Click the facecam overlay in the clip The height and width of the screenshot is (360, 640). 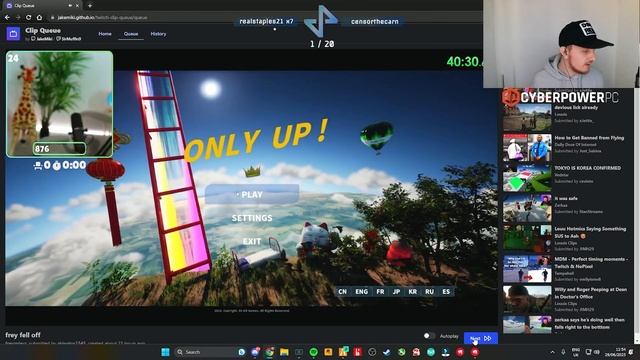click(60, 104)
